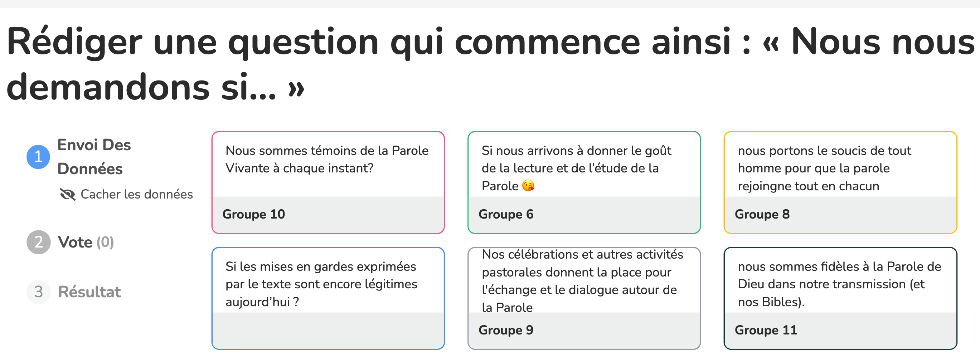Click the page heading Rédiger une question
The image size is (980, 362).
pos(490,64)
